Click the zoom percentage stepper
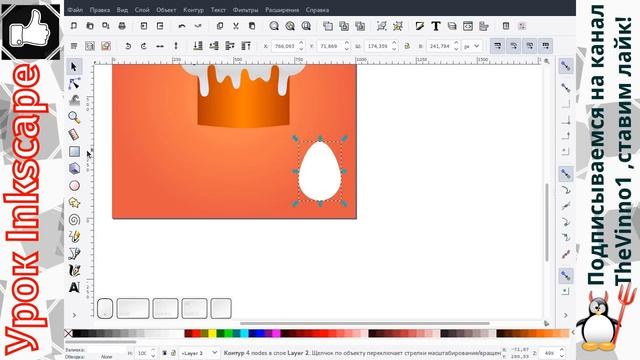640x360 pixels. coord(562,353)
